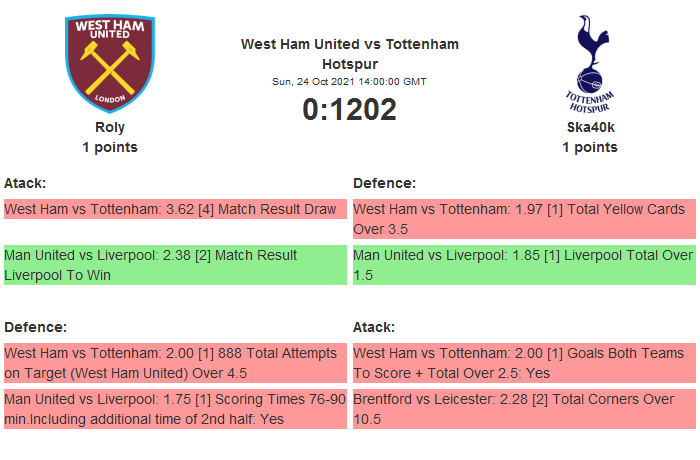This screenshot has width=700, height=460.
Task: Click the Brentford vs Leicester Total Corners bet
Action: pyautogui.click(x=524, y=409)
